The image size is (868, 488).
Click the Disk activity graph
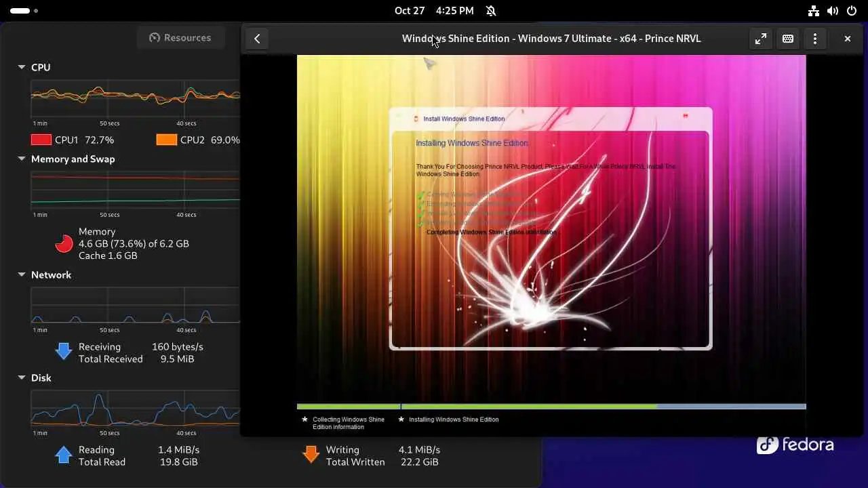(x=136, y=409)
